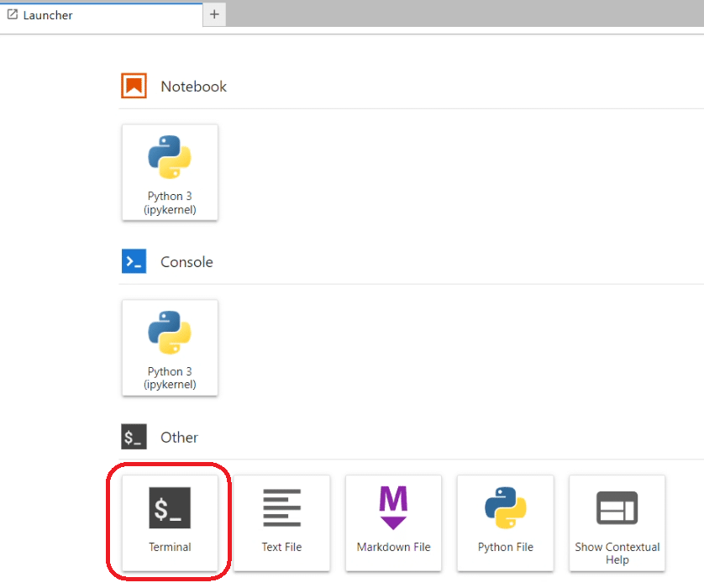Viewport: 704px width, 588px height.
Task: Click the Notebook section heading
Action: pyautogui.click(x=193, y=87)
